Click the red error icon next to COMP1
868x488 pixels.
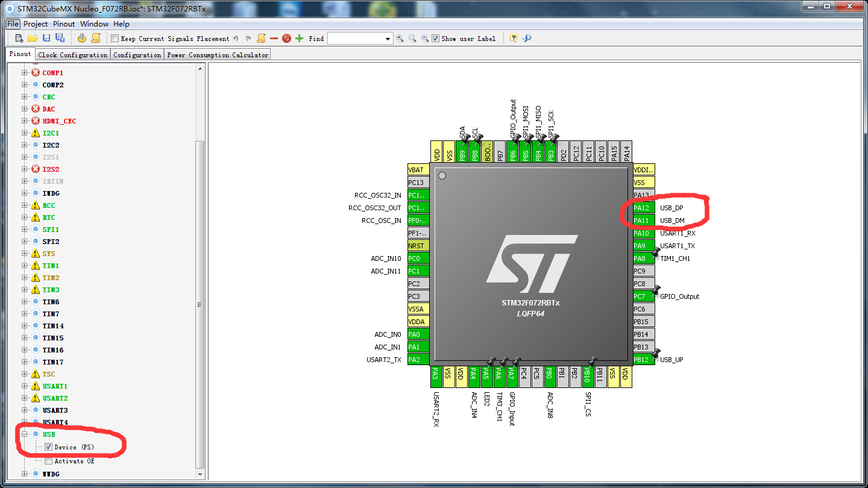tap(36, 73)
